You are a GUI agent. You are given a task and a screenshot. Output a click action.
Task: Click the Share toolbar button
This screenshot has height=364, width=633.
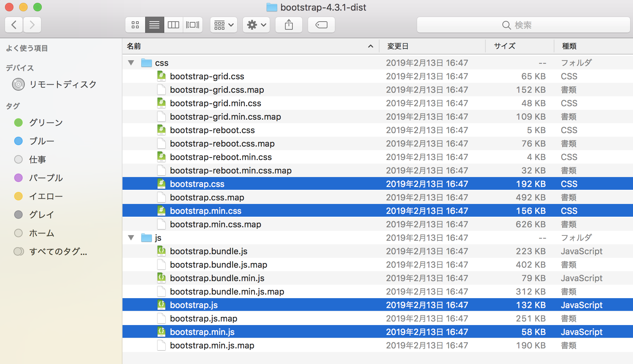(x=289, y=25)
